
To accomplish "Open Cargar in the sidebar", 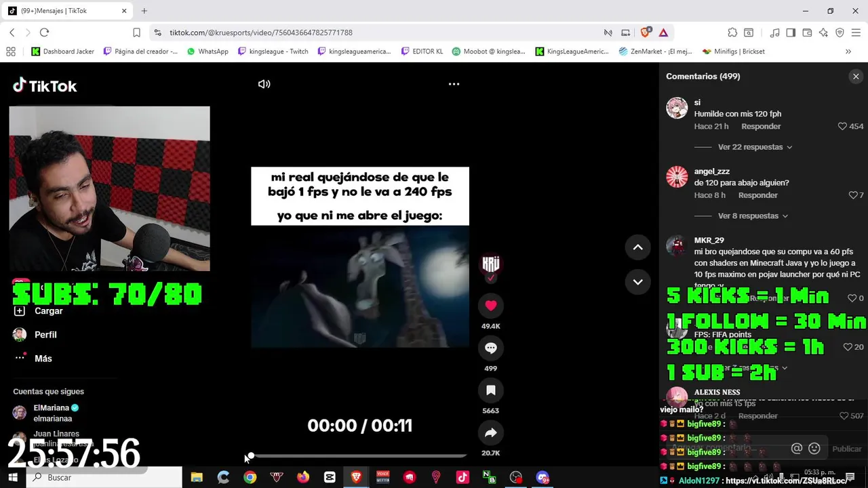I will (x=39, y=310).
